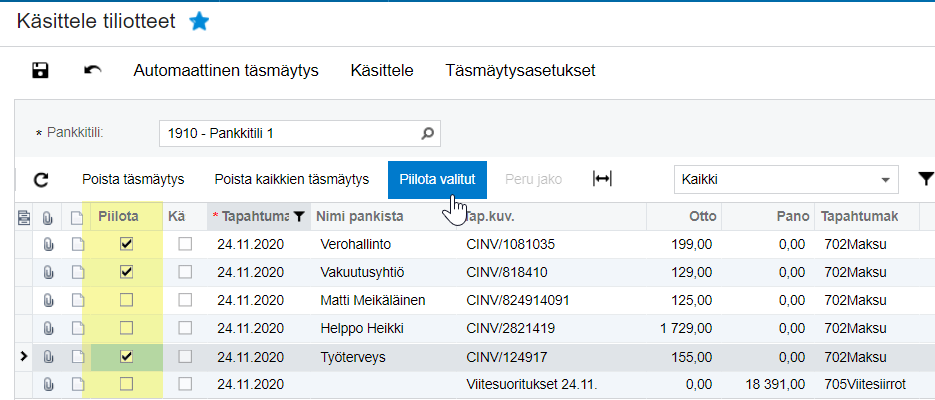The height and width of the screenshot is (400, 935).
Task: Click the refresh grid icon
Action: click(x=41, y=180)
